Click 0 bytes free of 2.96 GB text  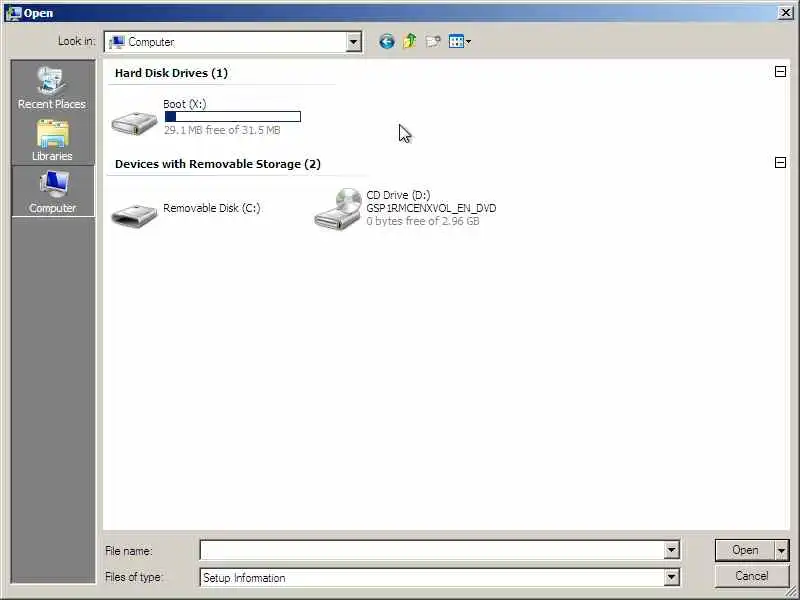pyautogui.click(x=423, y=221)
